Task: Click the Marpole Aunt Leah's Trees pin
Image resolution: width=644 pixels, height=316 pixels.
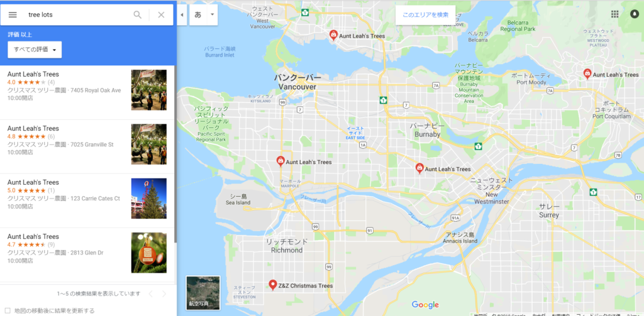Action: coord(280,161)
